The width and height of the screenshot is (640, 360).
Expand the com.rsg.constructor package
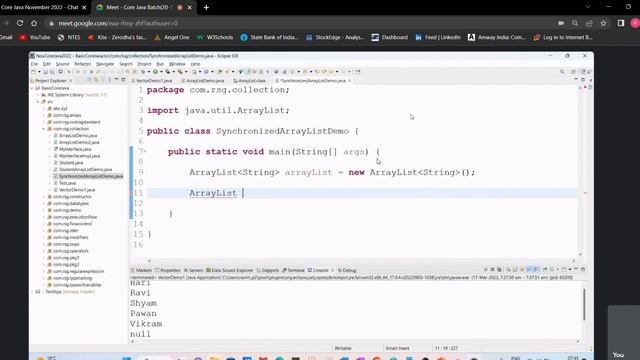(x=44, y=196)
